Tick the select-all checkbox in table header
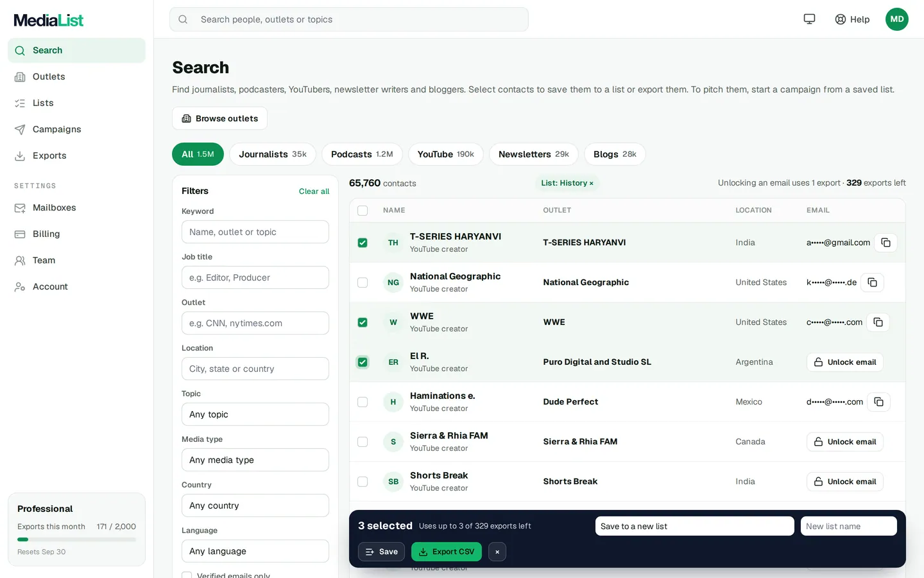This screenshot has height=578, width=924. click(x=363, y=211)
